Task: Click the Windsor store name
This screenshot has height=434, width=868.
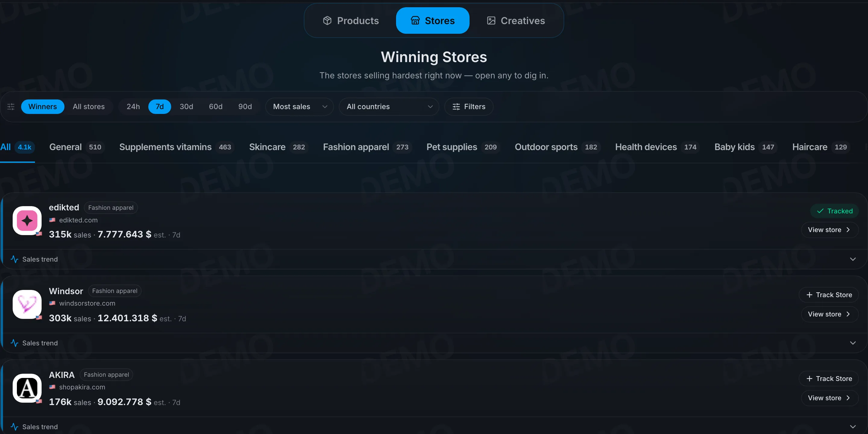Action: (x=66, y=291)
